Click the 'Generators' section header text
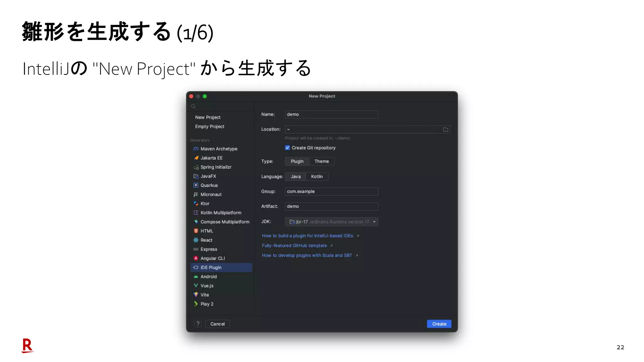The image size is (644, 362). 200,140
